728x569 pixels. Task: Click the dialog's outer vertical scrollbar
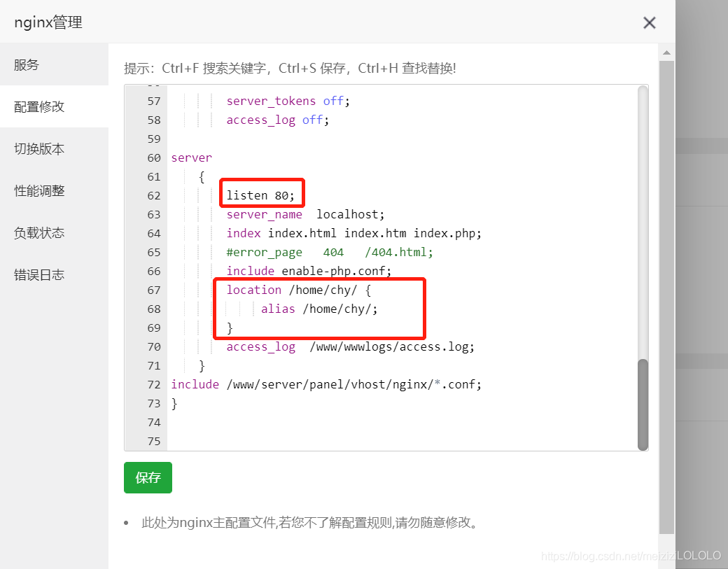(666, 297)
